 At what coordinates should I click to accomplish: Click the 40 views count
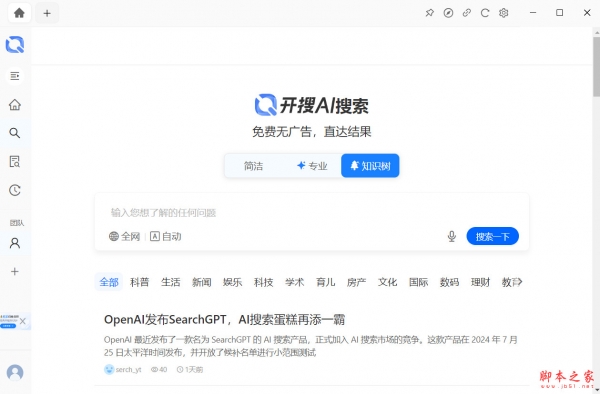point(159,370)
